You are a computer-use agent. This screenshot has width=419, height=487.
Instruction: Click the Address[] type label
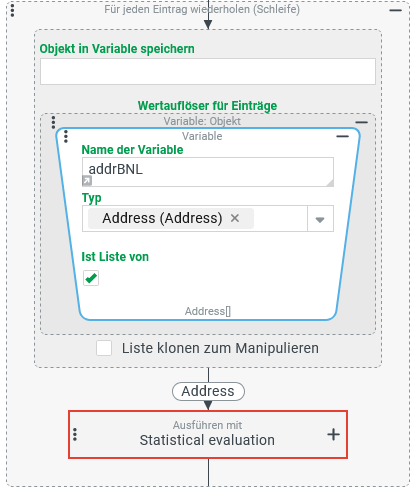tap(208, 311)
